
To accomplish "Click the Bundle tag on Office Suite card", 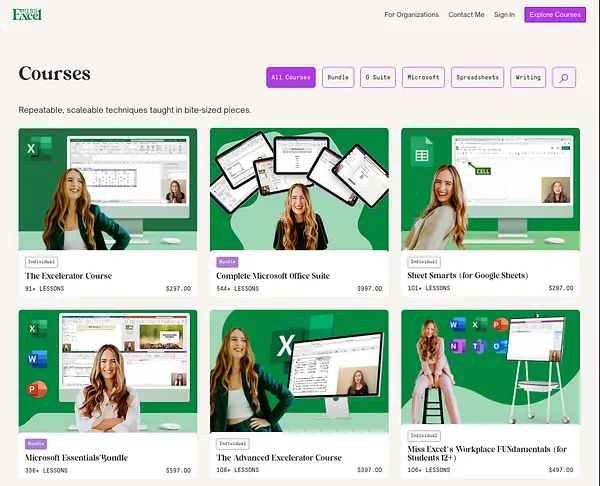I will [227, 262].
